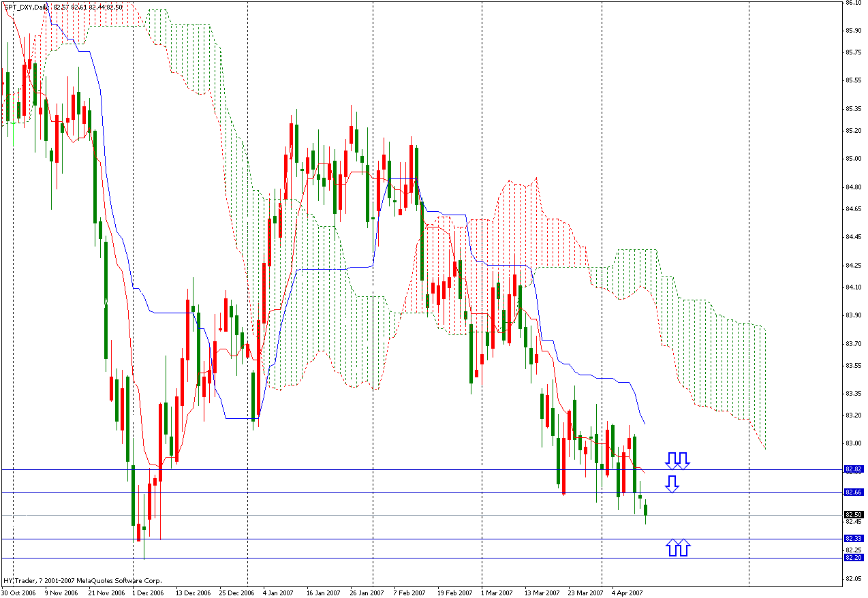Screen dimensions: 868x598
Task: Select the blue 82.66 price level label
Action: point(854,492)
